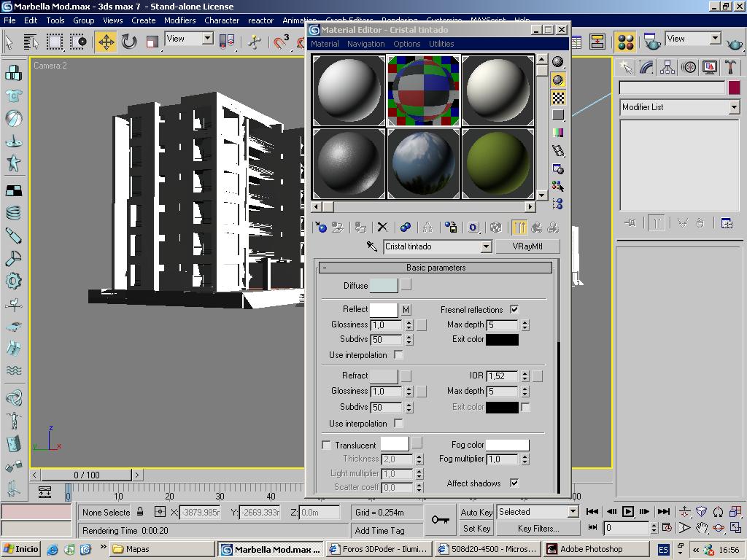The width and height of the screenshot is (747, 560).
Task: Enable Use interpolation under Refract
Action: 398,423
